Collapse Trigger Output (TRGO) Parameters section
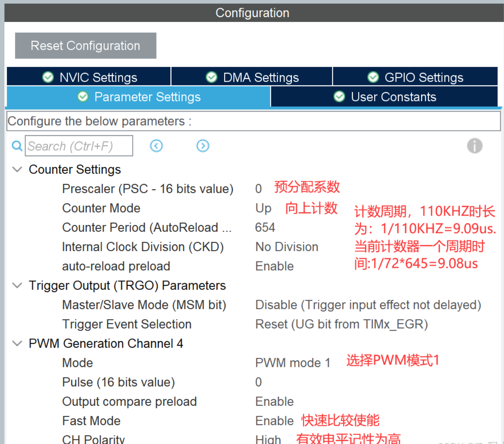 pyautogui.click(x=17, y=285)
